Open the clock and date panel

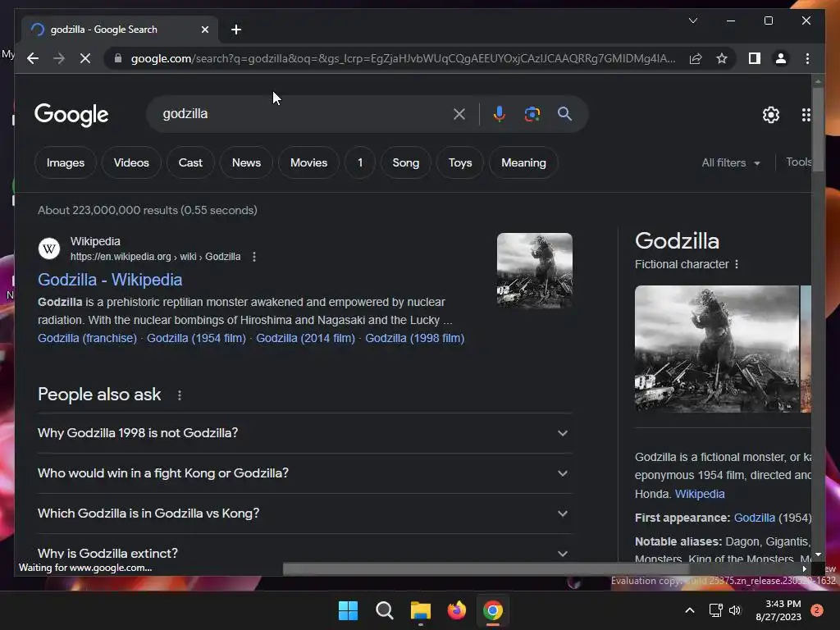coord(779,610)
